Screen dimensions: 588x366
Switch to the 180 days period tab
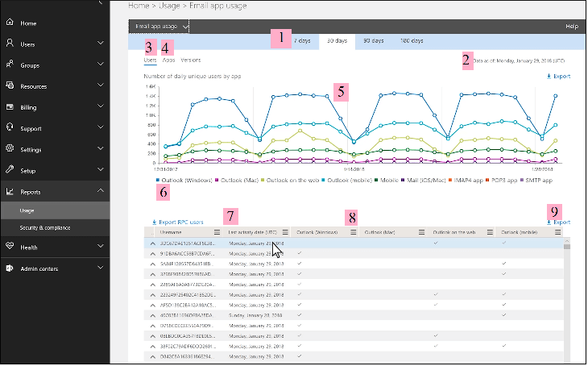412,41
